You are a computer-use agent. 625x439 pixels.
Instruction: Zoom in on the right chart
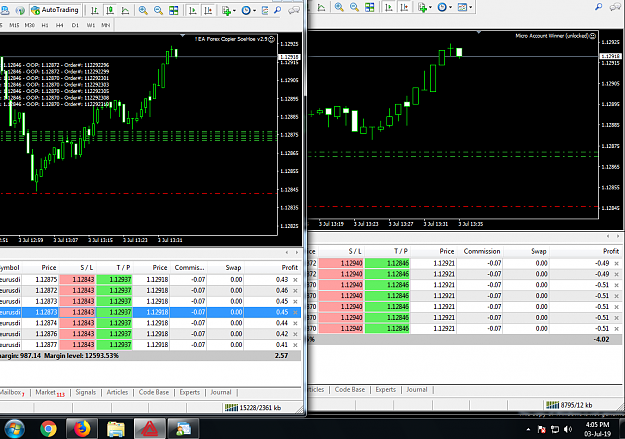point(339,7)
